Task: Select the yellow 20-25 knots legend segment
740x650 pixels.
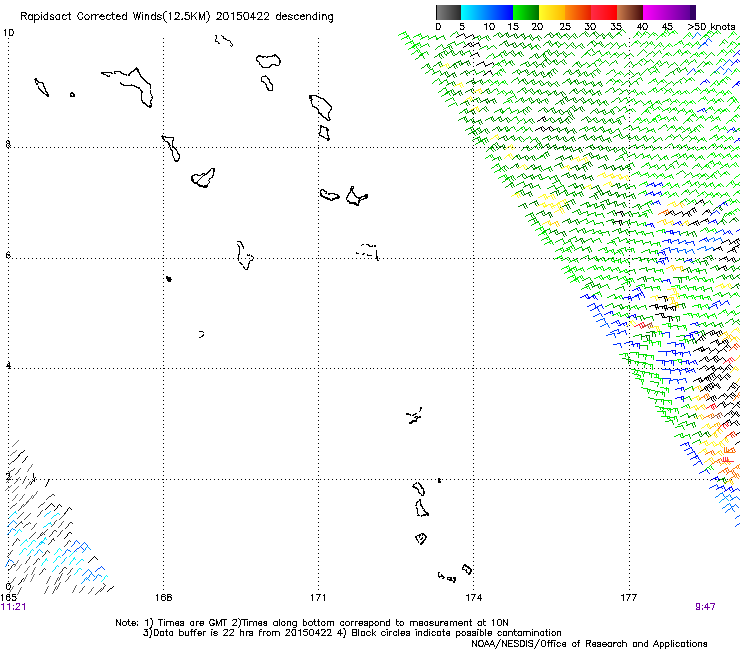Action: point(552,12)
